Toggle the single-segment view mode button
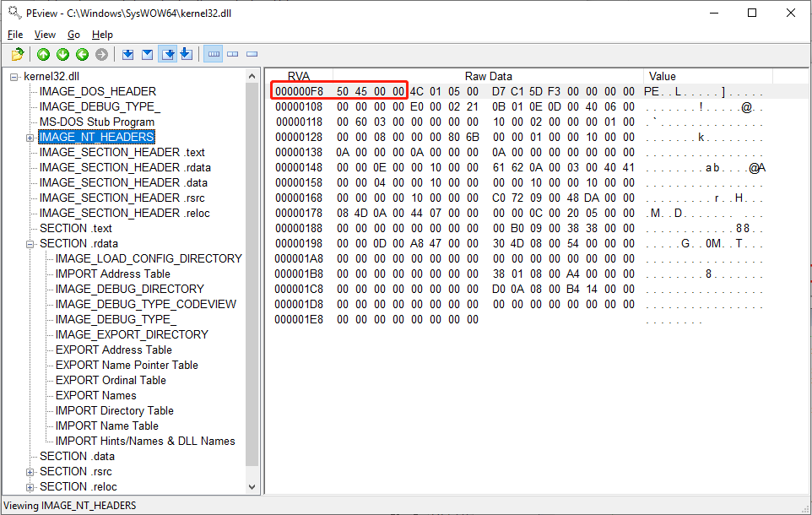Viewport: 812px width, 515px height. 252,55
